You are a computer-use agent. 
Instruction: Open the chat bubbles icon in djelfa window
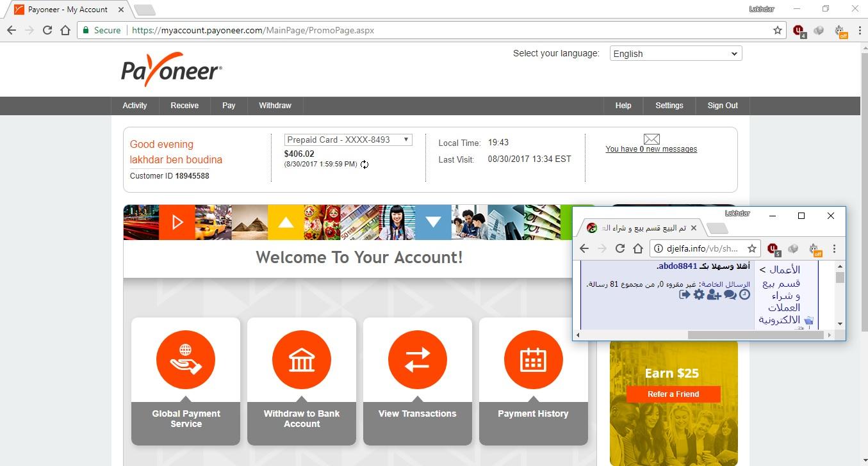tap(730, 294)
